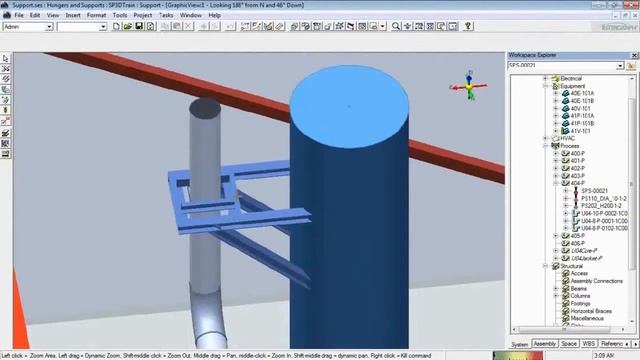Click the Zoom magnifier tool icon

pyautogui.click(x=396, y=27)
